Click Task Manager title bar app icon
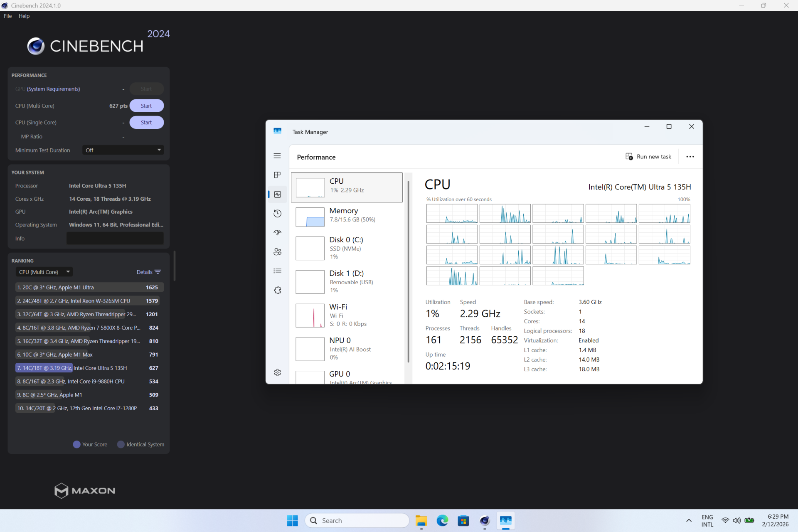 pyautogui.click(x=278, y=131)
